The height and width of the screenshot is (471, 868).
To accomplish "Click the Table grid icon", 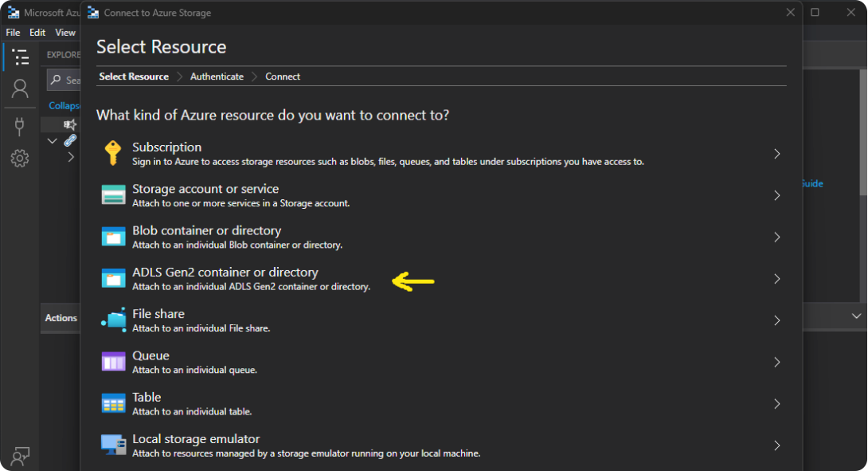I will click(x=113, y=403).
